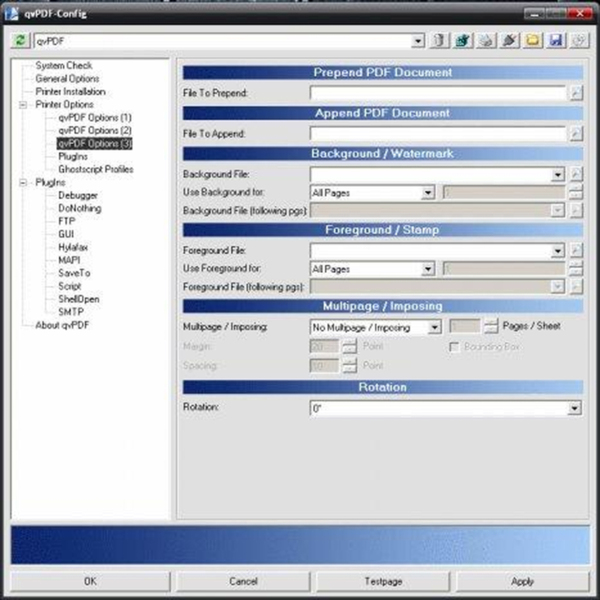
Task: Open the Background File dropdown
Action: pos(558,174)
